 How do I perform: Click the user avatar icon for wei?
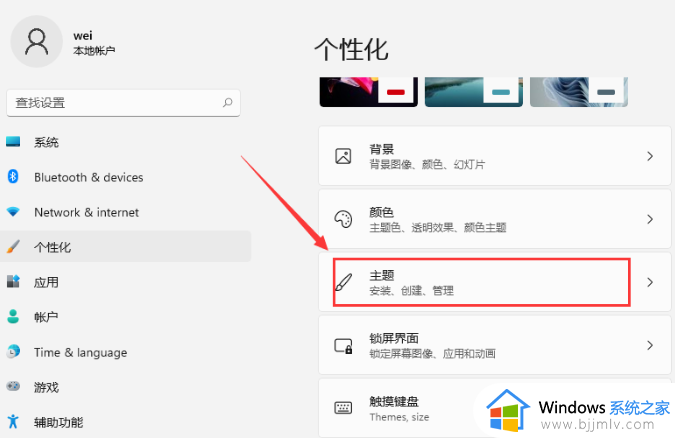[x=36, y=42]
